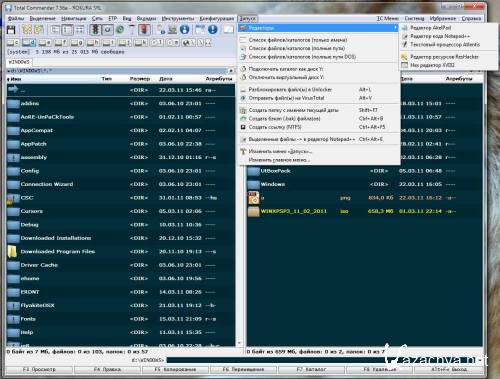Select the UtBoxPack folder in right panel
Viewport: 500px width, 379px height.
tap(365, 171)
